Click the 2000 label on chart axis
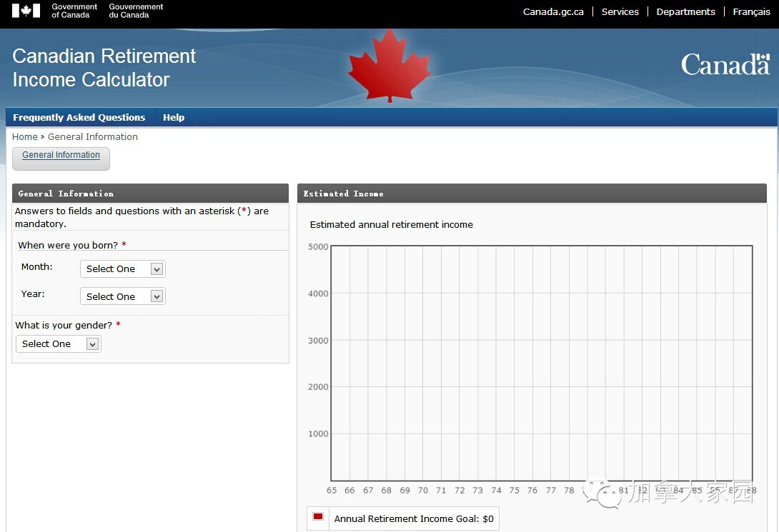This screenshot has height=532, width=779. point(318,386)
